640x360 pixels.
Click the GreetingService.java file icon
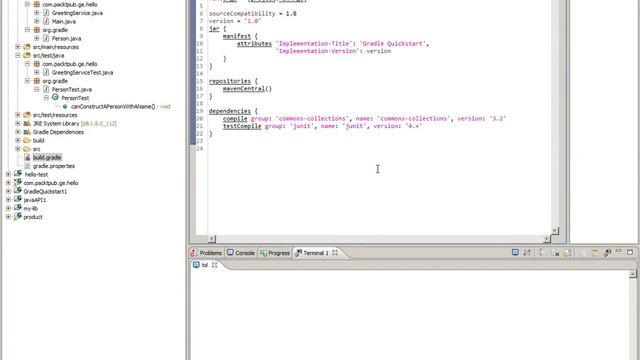[46, 13]
